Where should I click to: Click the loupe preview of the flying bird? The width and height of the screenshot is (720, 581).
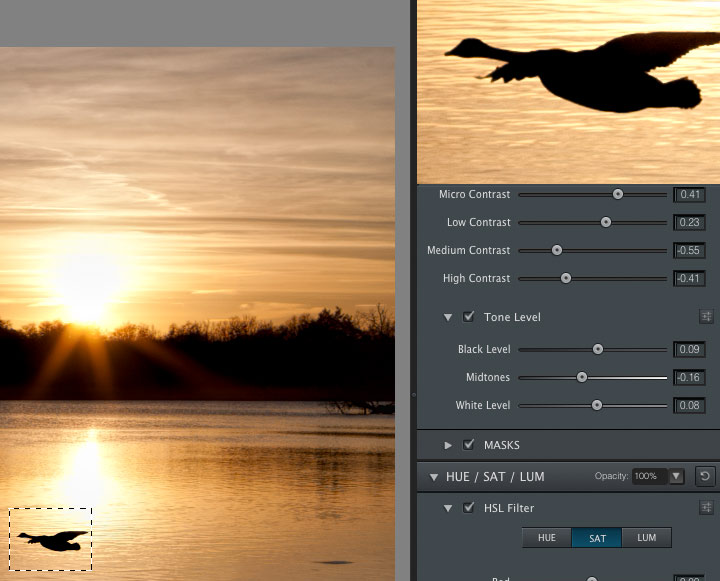[x=568, y=92]
